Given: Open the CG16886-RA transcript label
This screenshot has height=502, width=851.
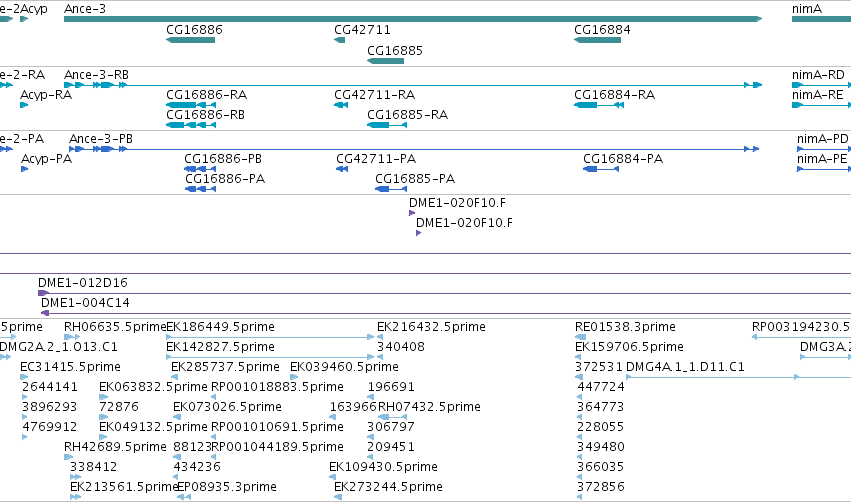Looking at the screenshot, I should point(207,94).
